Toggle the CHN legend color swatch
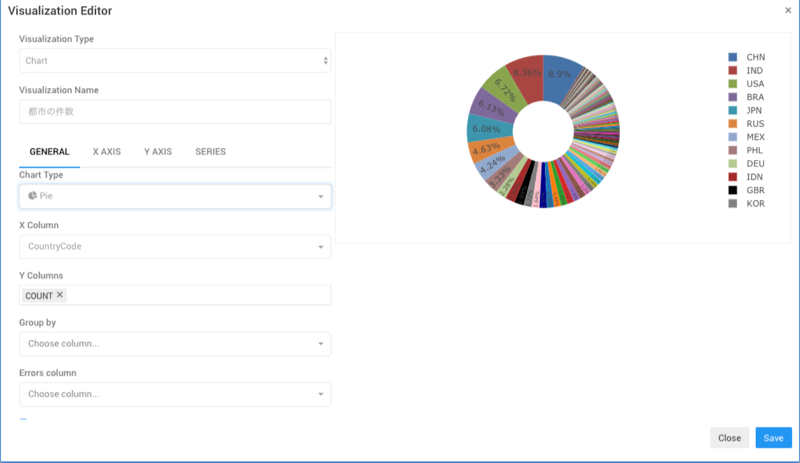 point(733,57)
